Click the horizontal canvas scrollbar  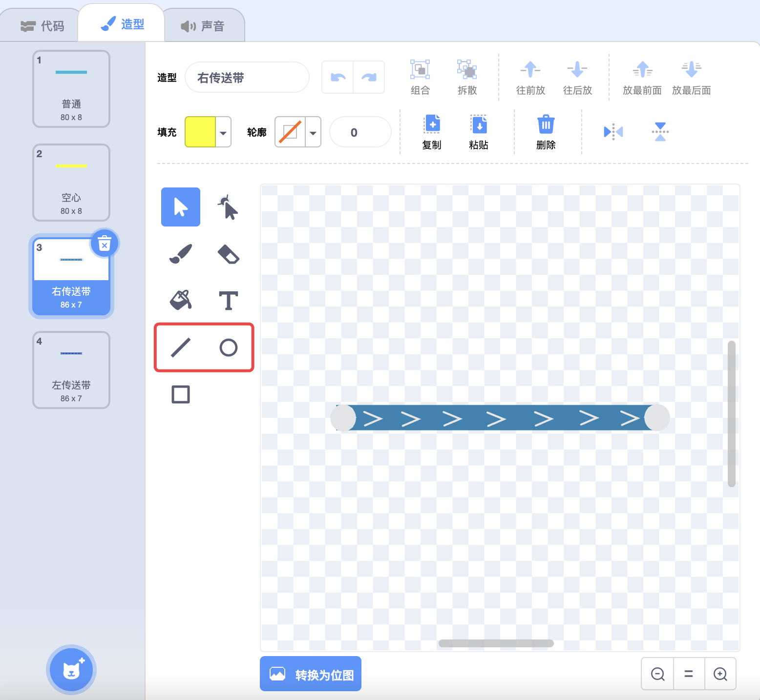[496, 643]
